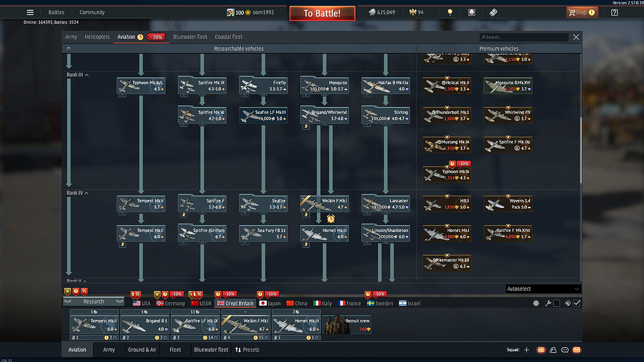Open the help question mark icon
The width and height of the screenshot is (644, 362).
(x=614, y=12)
